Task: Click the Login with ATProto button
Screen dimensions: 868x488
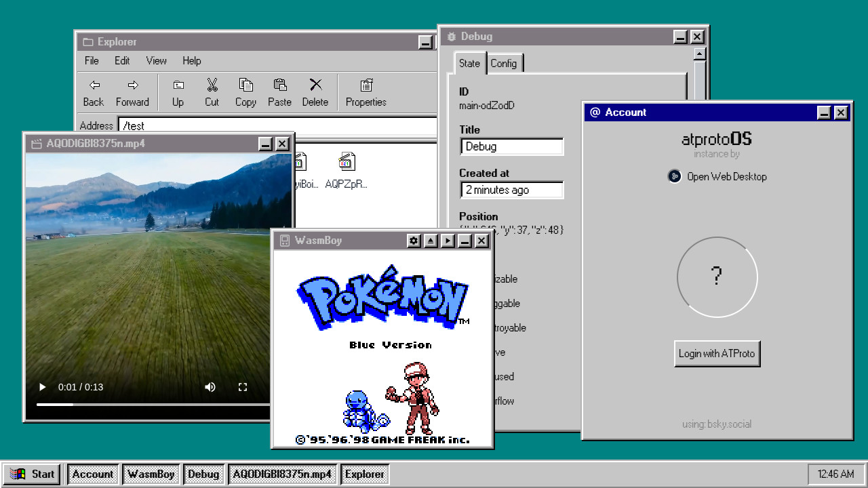Action: point(717,353)
